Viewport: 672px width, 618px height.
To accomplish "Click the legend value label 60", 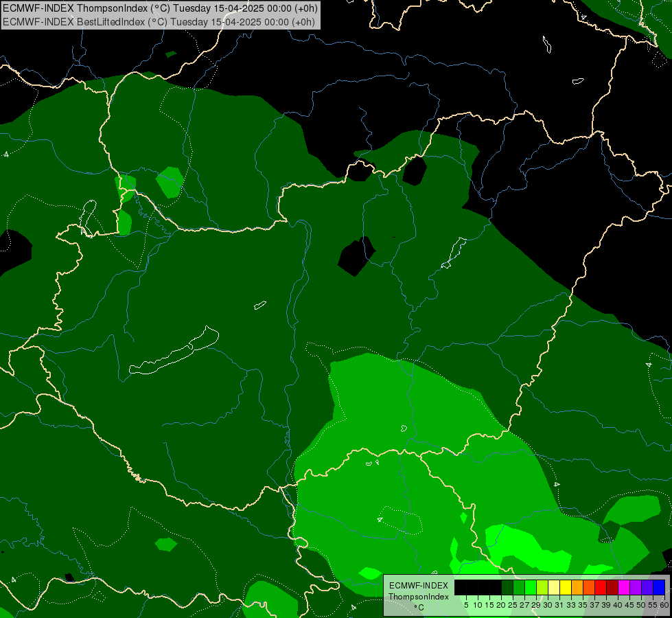I will (664, 605).
